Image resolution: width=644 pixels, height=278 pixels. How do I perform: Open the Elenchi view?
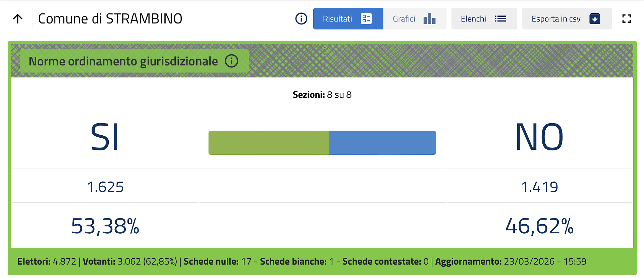[x=474, y=19]
